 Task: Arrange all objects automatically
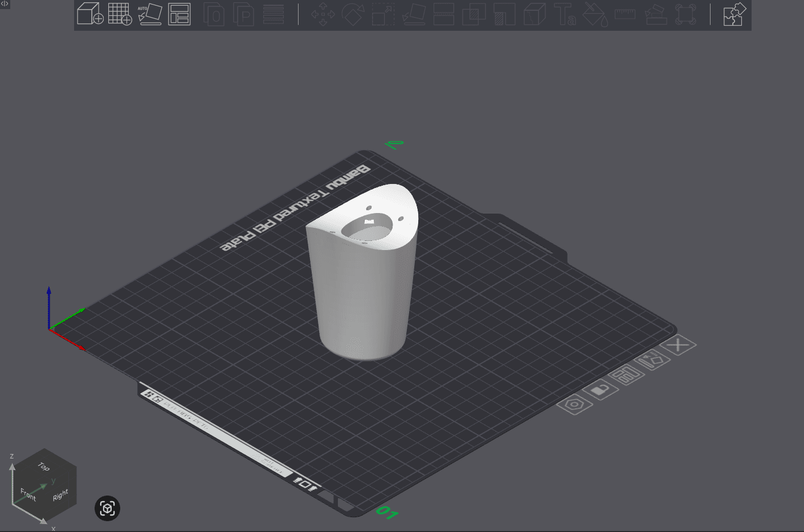[179, 13]
